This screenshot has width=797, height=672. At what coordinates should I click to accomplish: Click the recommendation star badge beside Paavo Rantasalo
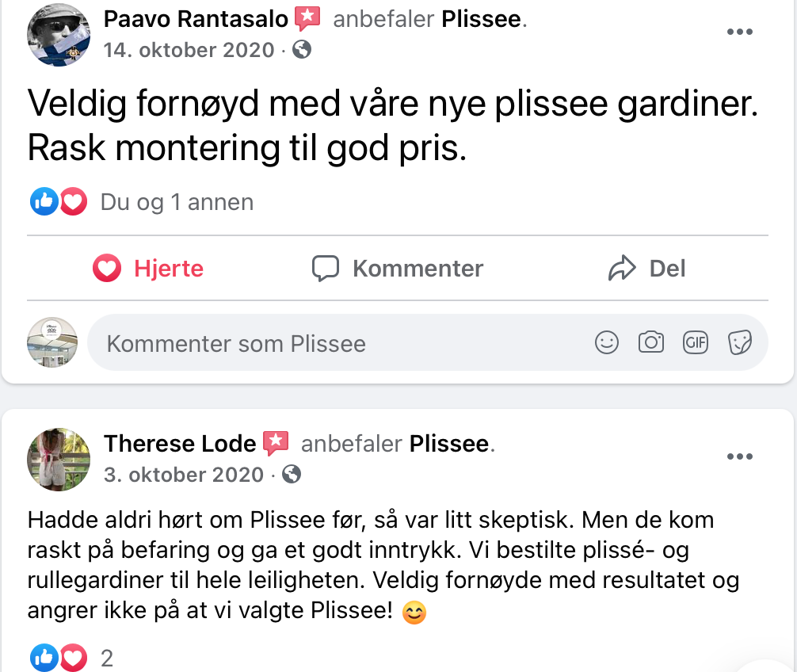[307, 19]
